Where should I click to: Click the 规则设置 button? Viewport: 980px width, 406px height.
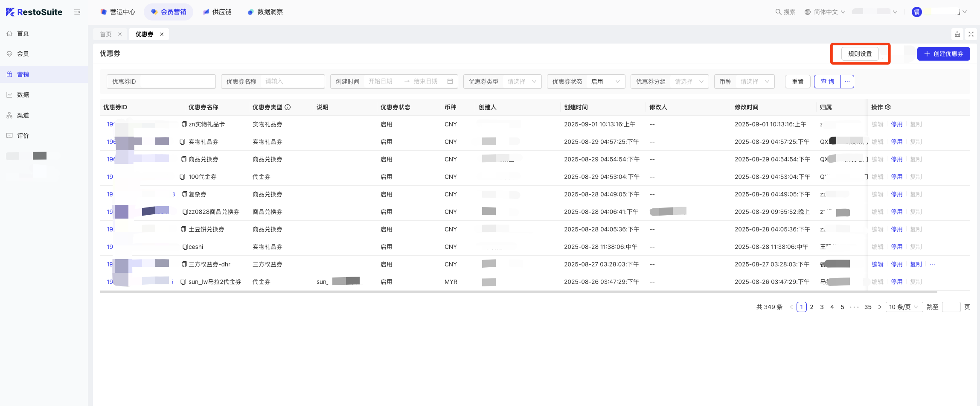point(860,54)
